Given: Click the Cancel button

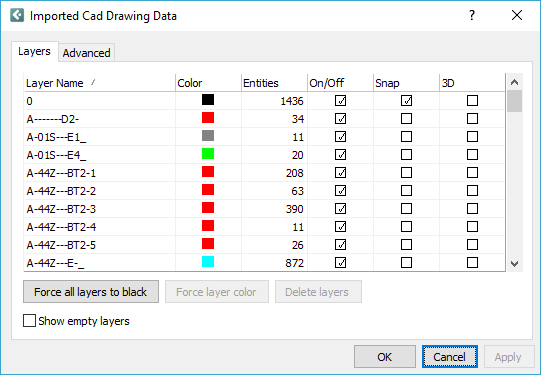Looking at the screenshot, I should [x=450, y=357].
